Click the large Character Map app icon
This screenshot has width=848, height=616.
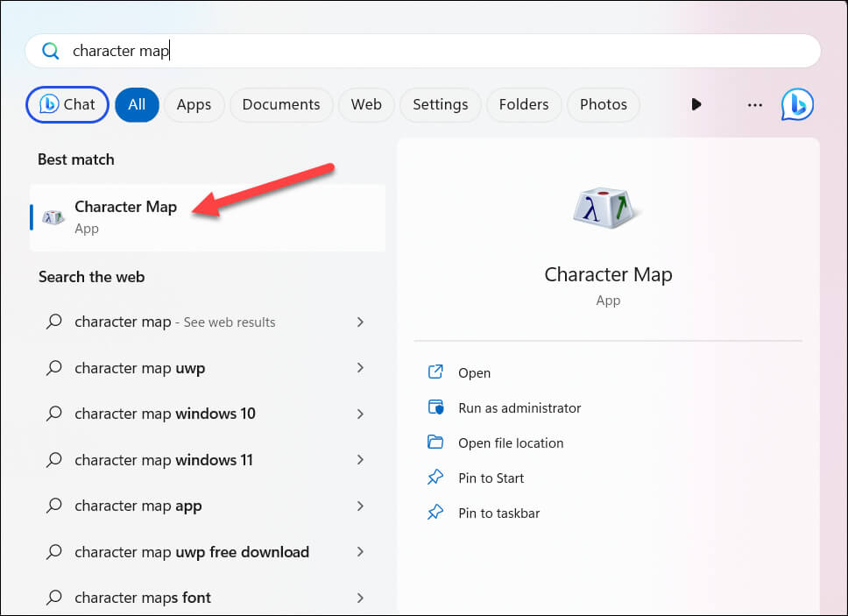(607, 209)
